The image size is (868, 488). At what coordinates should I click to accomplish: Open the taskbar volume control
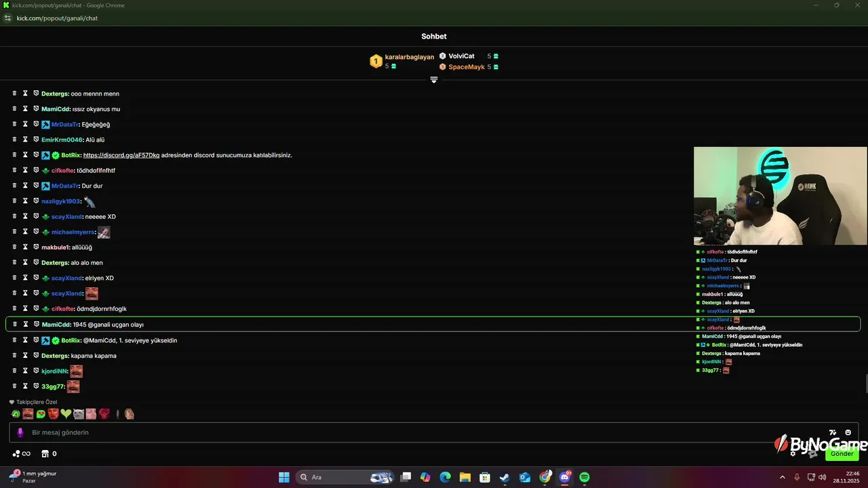coord(823,477)
